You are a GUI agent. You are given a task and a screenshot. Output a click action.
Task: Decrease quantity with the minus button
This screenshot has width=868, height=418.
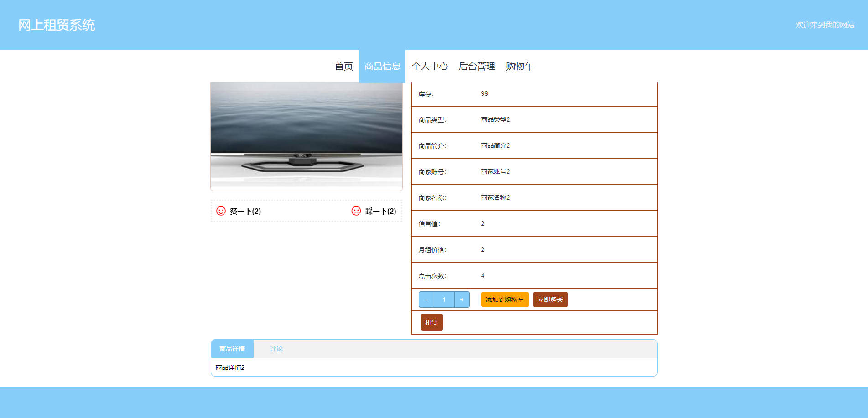[x=426, y=299]
